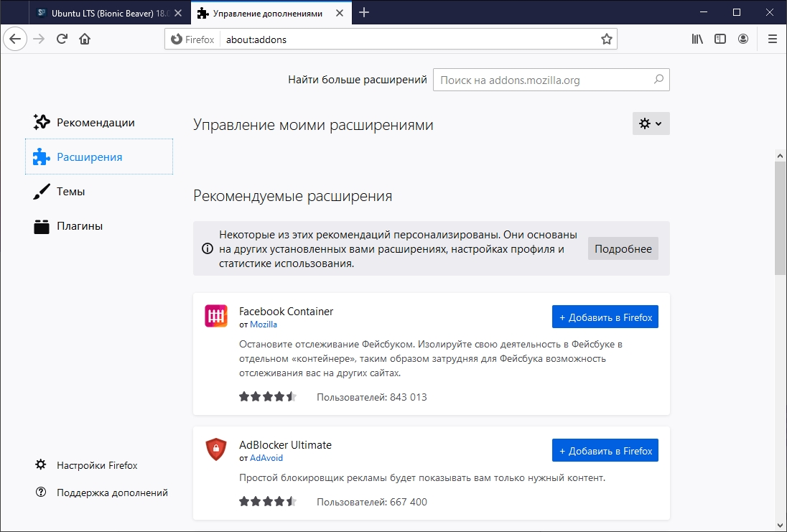The image size is (787, 532).
Task: Click the AdBlocker Ultimate star rating
Action: [268, 501]
